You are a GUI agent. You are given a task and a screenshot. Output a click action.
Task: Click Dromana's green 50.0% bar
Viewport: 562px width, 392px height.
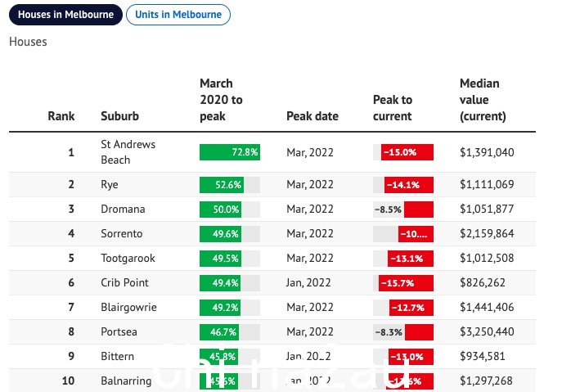click(x=220, y=210)
